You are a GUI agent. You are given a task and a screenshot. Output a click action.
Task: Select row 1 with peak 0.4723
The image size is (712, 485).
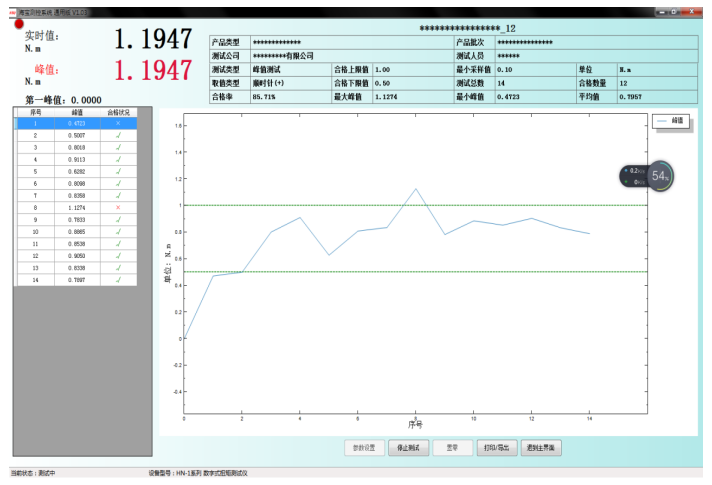(x=75, y=123)
